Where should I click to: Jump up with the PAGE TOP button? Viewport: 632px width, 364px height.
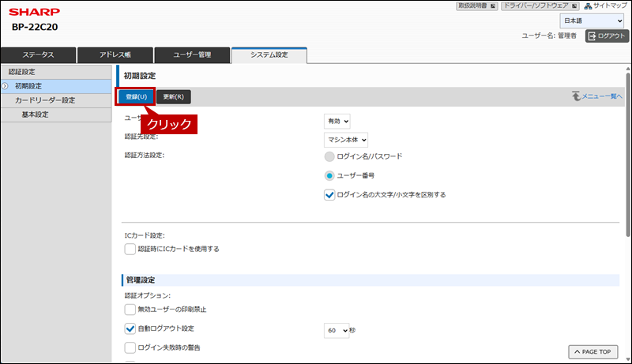(x=591, y=351)
